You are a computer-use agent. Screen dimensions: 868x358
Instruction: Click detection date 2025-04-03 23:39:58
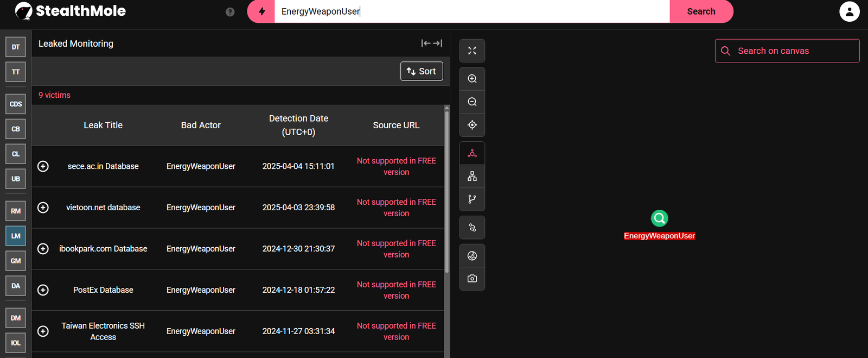point(298,208)
